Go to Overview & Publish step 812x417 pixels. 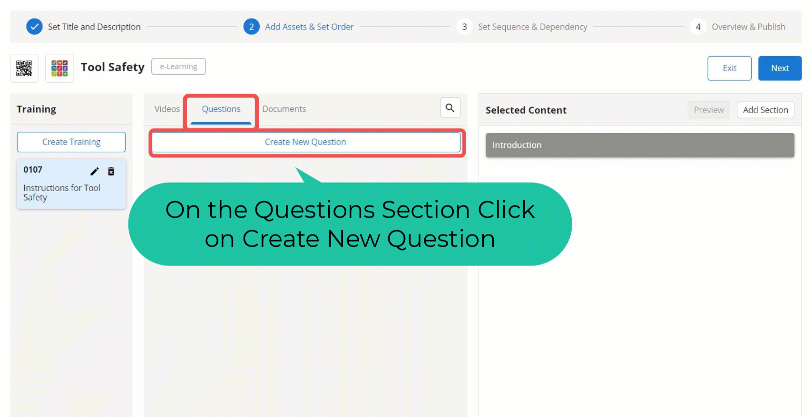tap(748, 27)
